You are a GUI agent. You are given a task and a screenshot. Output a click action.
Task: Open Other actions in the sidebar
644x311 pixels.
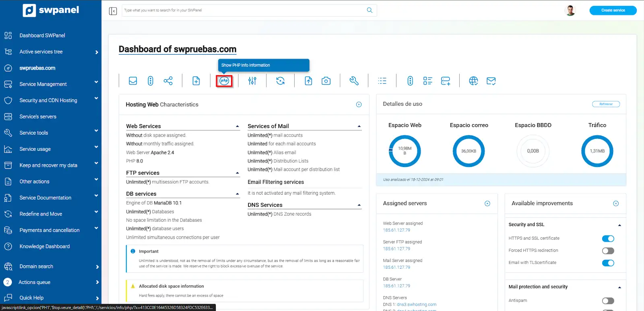point(35,181)
